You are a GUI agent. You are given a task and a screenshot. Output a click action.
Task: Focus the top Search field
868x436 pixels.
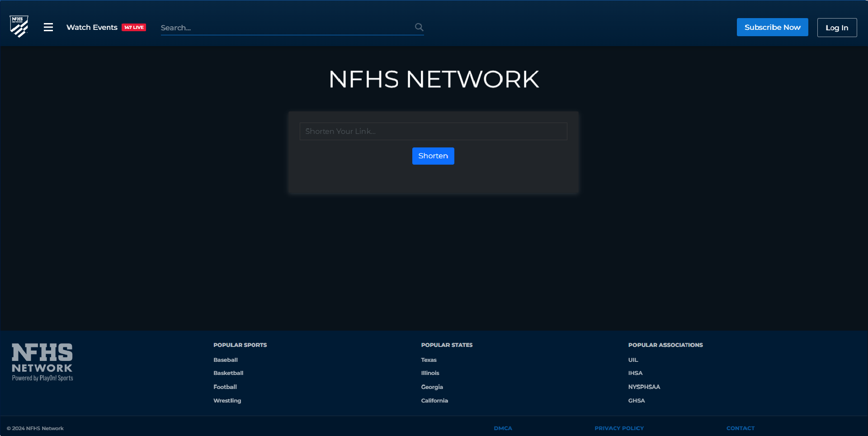click(285, 28)
